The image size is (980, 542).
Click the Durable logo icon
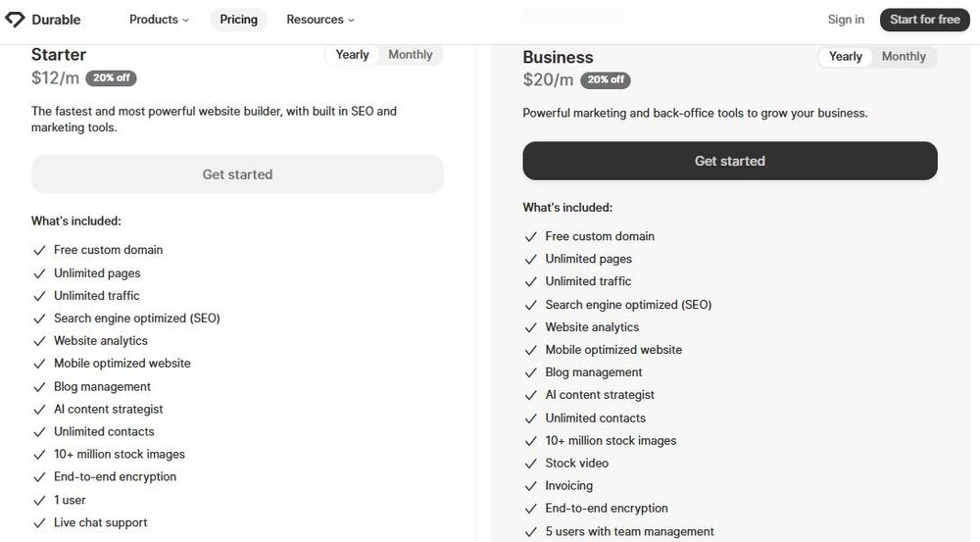[15, 20]
